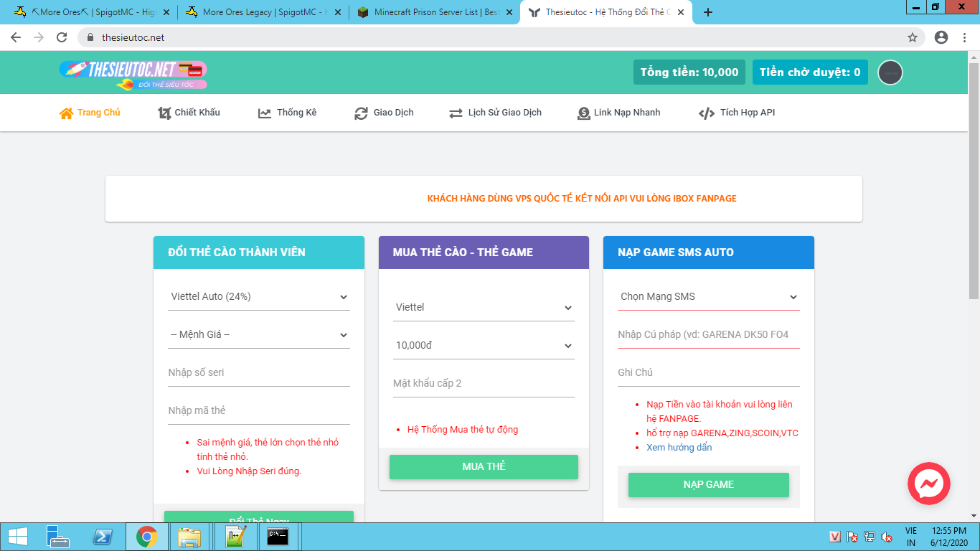Open the Giao Dịch menu item
This screenshot has width=980, height=551.
point(384,113)
